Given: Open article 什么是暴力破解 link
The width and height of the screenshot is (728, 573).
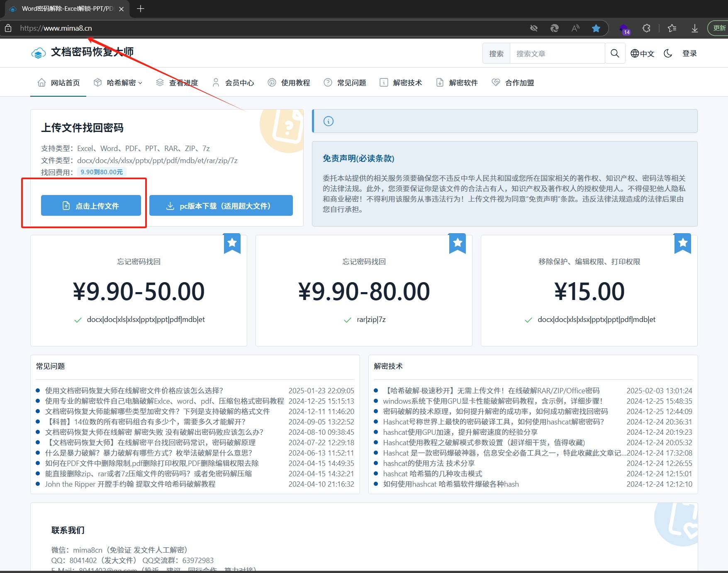Looking at the screenshot, I should coord(149,453).
